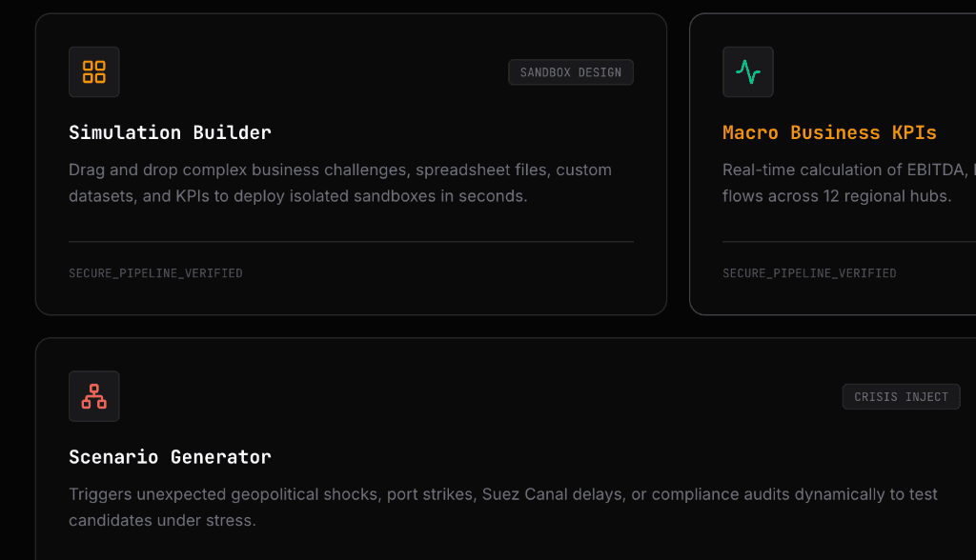Click the green pulse Macro KPIs icon
Image resolution: width=976 pixels, height=560 pixels.
(x=747, y=71)
